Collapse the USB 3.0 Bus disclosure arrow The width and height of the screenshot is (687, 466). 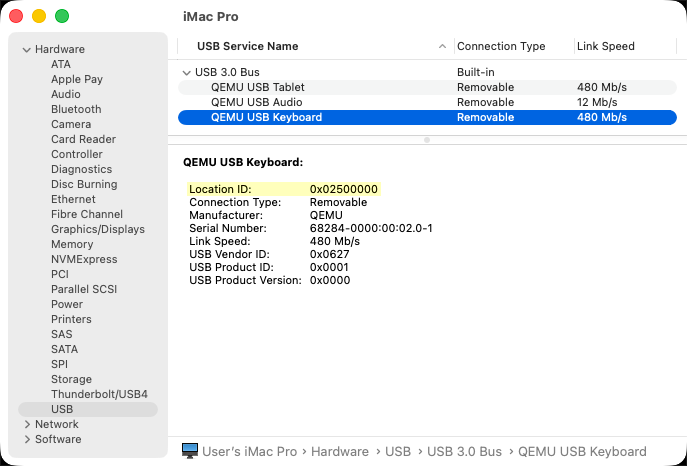187,73
